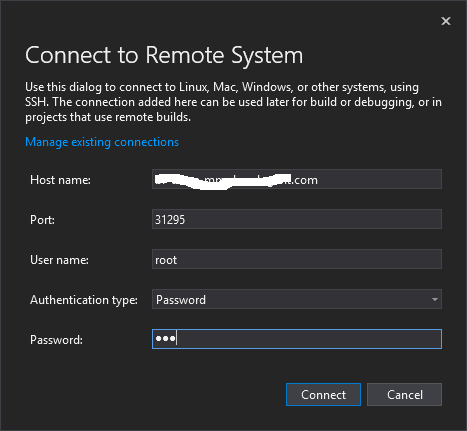Click the Port label
The image size is (467, 431).
pyautogui.click(x=42, y=220)
